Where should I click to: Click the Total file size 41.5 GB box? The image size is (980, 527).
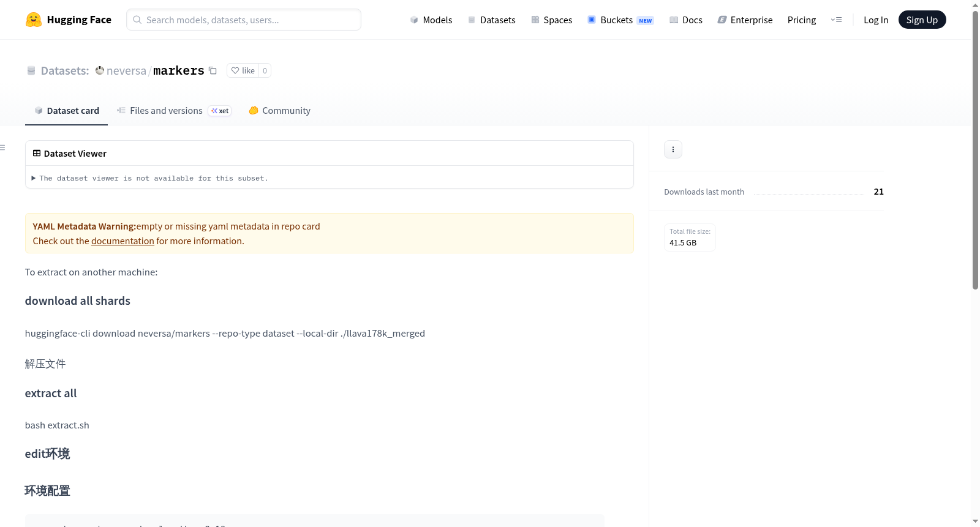coord(690,237)
